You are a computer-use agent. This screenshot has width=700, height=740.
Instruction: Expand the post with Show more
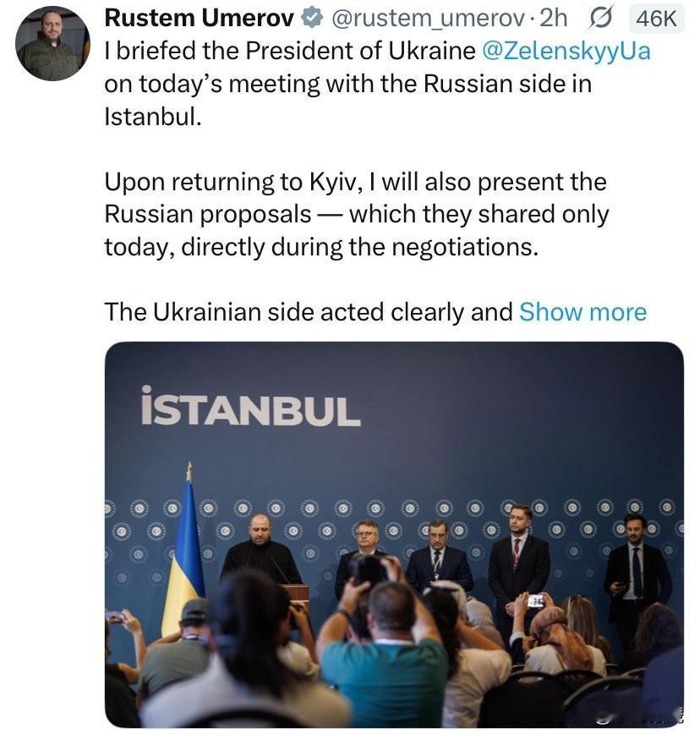pyautogui.click(x=583, y=312)
